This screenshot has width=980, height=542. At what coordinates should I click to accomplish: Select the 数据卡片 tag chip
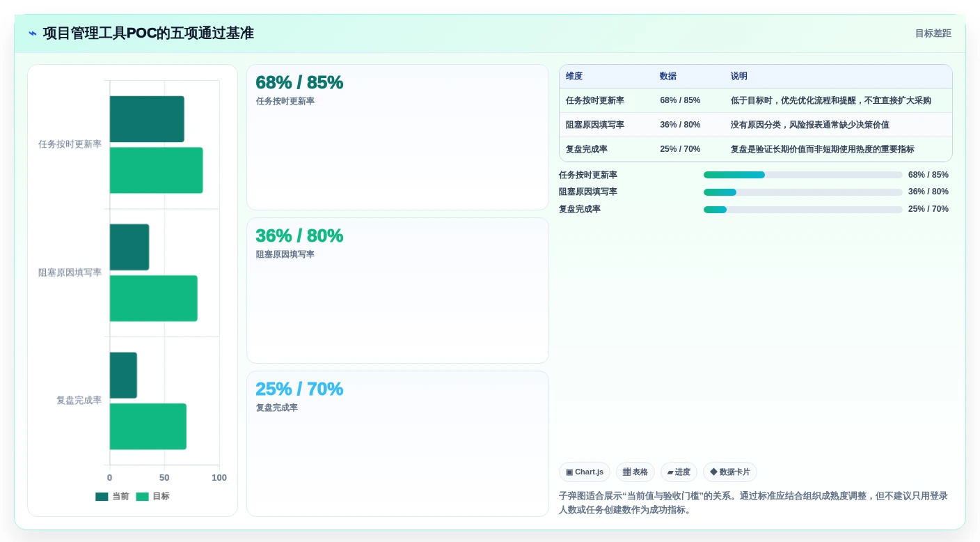(x=730, y=472)
